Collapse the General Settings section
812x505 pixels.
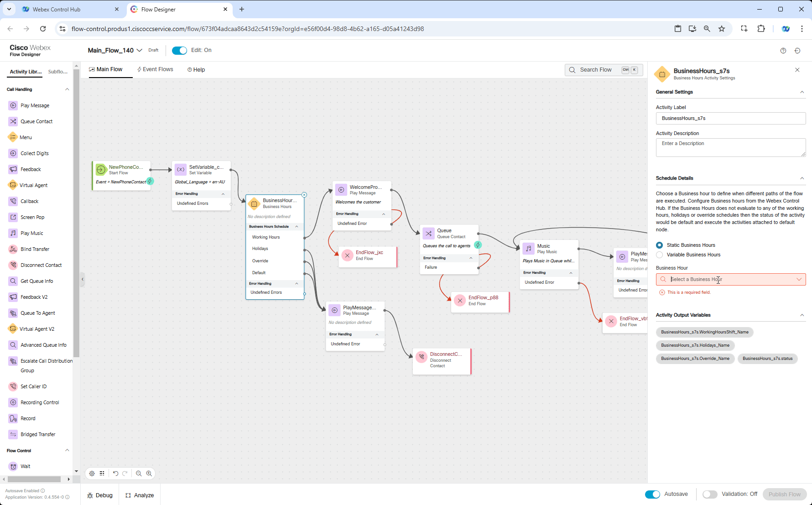(x=802, y=92)
